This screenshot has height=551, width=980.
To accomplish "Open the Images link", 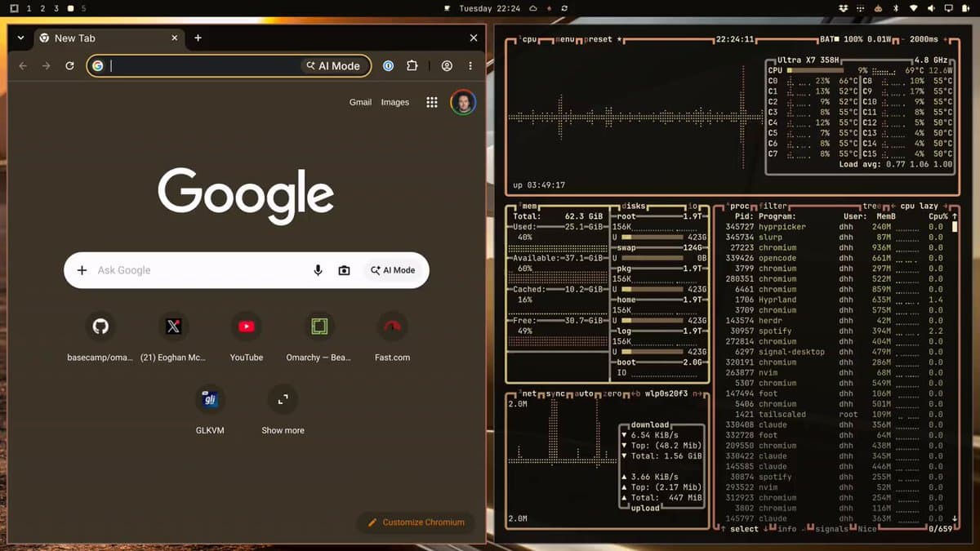I will pos(395,102).
